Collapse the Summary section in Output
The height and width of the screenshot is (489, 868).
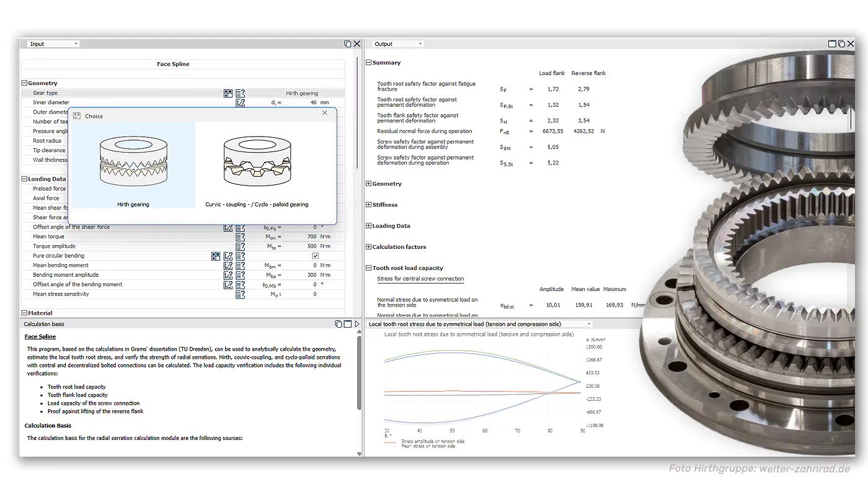point(369,63)
